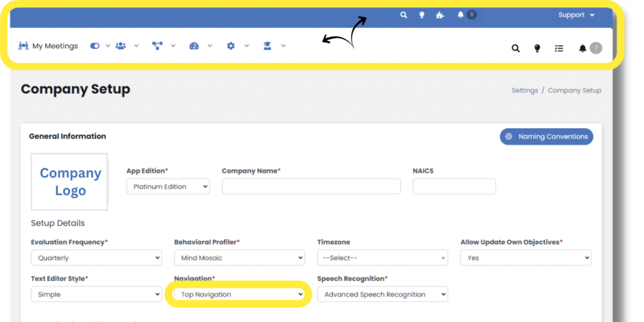This screenshot has height=322, width=644.
Task: Click the lightbulb icon in white navbar
Action: (537, 48)
